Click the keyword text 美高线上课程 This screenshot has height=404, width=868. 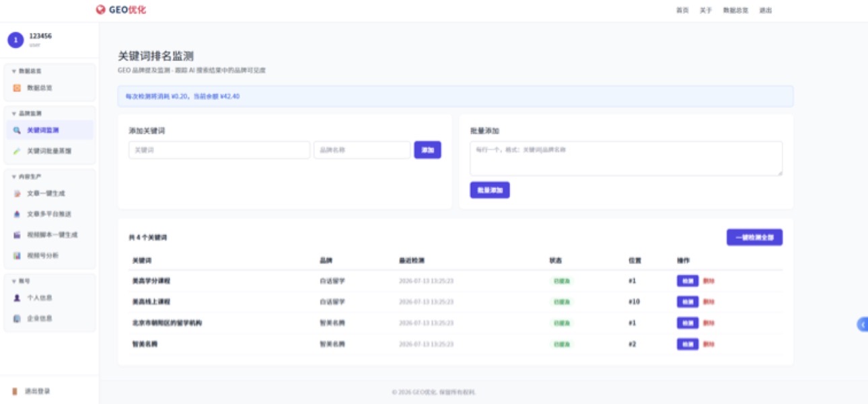pos(151,302)
